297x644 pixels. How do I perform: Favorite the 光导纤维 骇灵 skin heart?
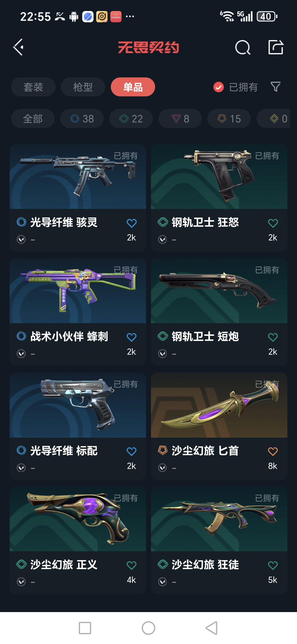pyautogui.click(x=131, y=223)
